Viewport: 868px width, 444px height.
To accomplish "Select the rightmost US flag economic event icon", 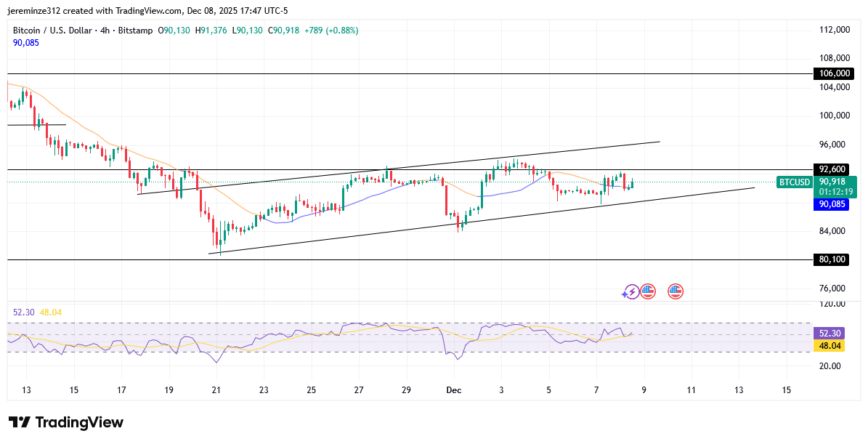I will point(676,291).
